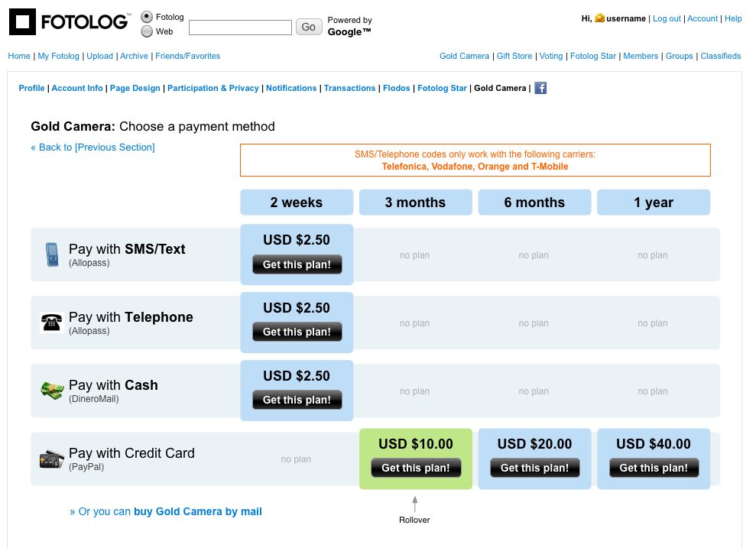Click the 2 weeks column header
This screenshot has width=756, height=548.
click(x=297, y=203)
